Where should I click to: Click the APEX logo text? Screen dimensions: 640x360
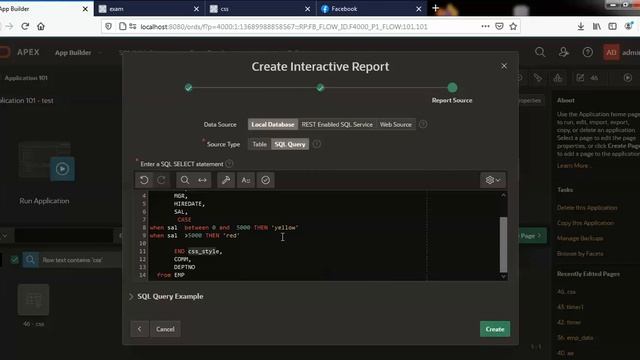coord(28,52)
